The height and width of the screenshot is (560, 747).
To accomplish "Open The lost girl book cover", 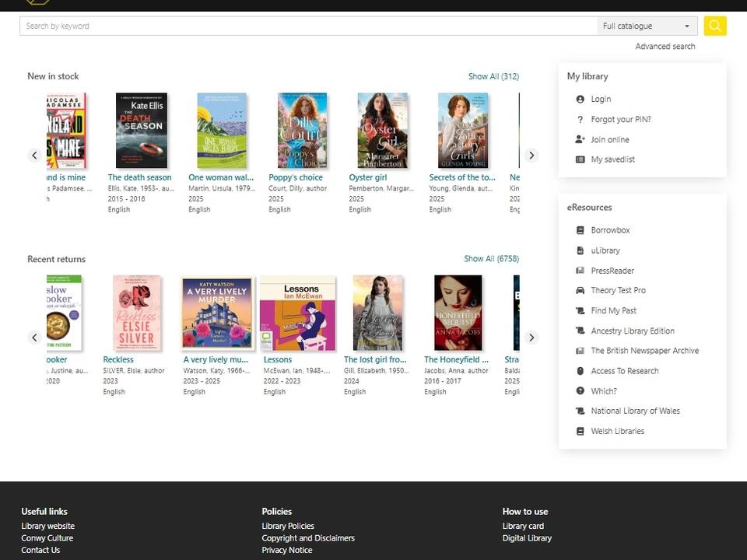I will [x=378, y=313].
